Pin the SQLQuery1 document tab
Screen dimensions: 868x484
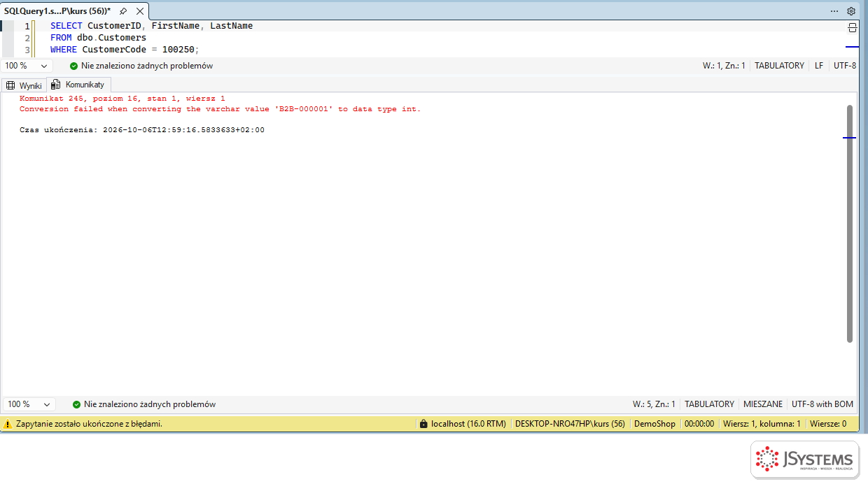point(123,11)
